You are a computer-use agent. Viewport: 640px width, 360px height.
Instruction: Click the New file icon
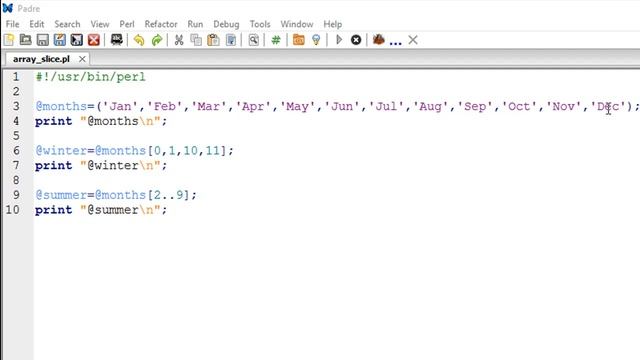[x=9, y=40]
